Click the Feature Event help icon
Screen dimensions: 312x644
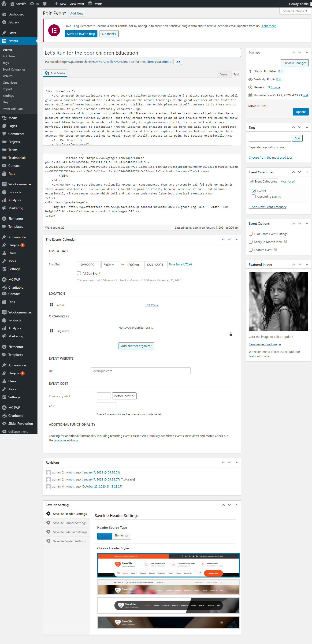coord(275,249)
